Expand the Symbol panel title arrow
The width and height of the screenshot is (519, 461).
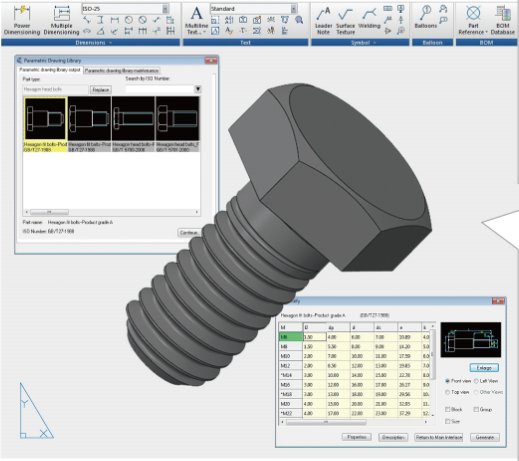374,43
